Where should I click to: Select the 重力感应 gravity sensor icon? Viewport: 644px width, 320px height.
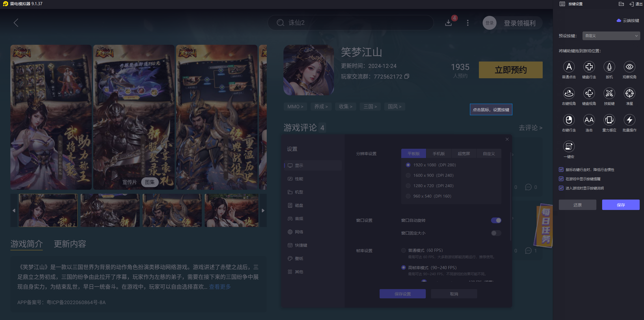(x=609, y=120)
